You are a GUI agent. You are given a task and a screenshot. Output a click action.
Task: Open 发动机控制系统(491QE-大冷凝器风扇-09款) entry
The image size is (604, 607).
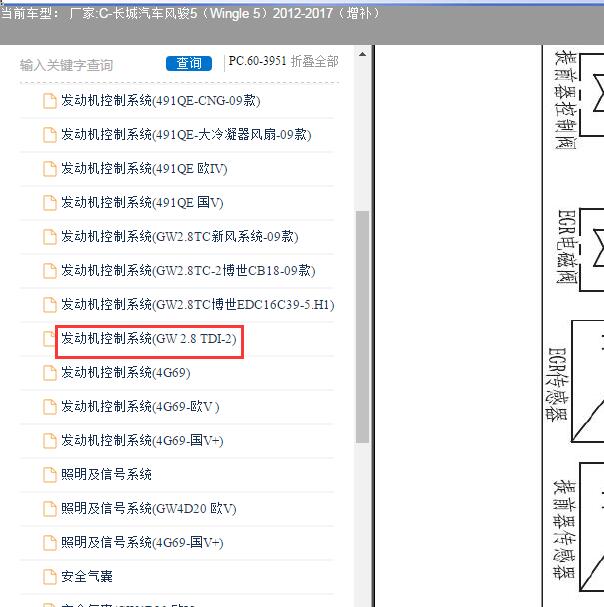[186, 135]
